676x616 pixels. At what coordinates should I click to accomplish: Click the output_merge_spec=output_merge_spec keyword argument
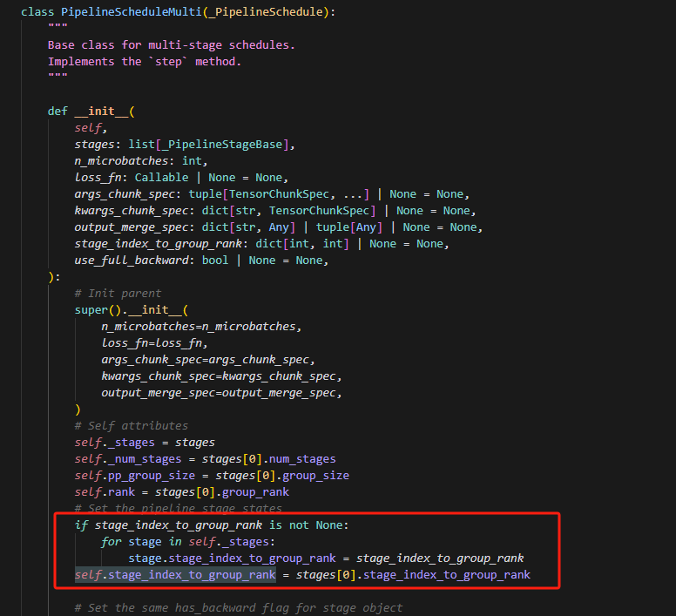(x=220, y=392)
